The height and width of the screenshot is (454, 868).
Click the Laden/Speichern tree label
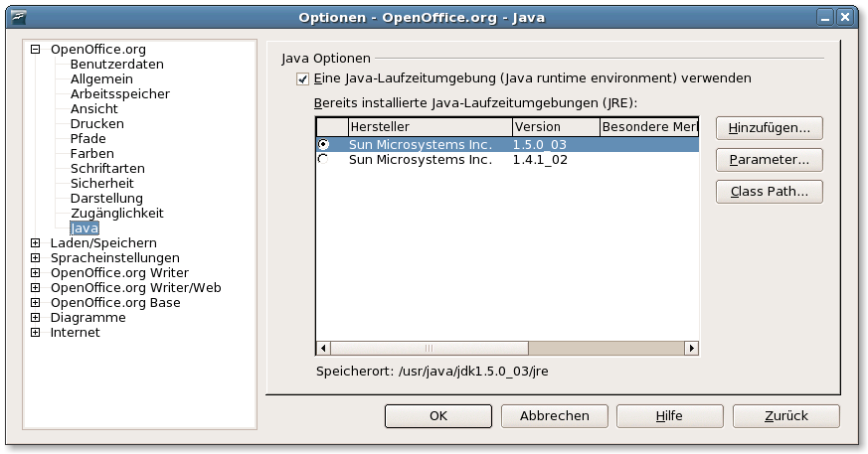pyautogui.click(x=103, y=243)
